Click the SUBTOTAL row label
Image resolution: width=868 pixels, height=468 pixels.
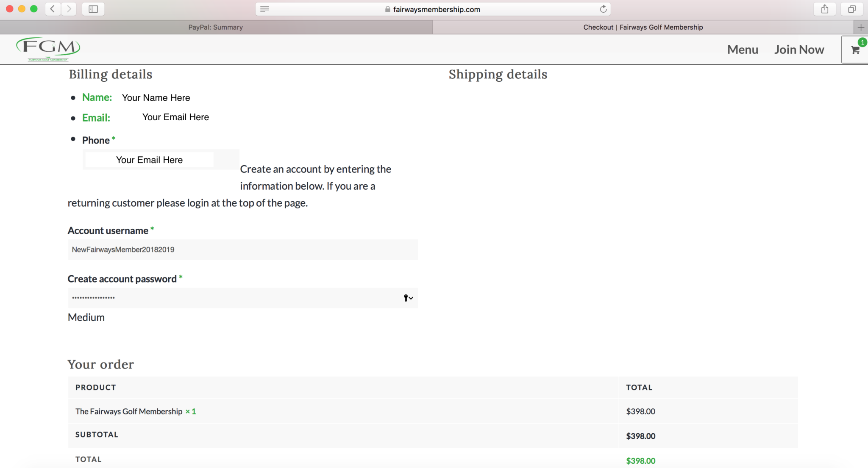(97, 435)
